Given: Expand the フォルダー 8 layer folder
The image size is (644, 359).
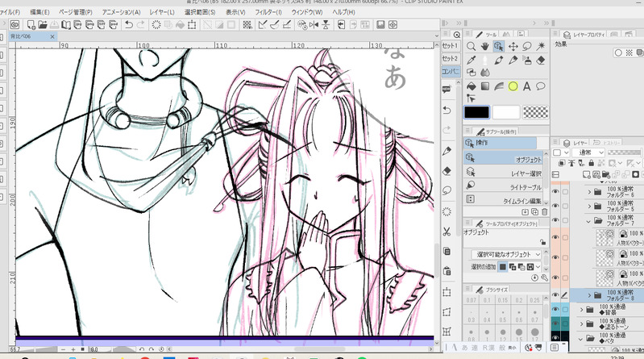Looking at the screenshot, I should [589, 295].
